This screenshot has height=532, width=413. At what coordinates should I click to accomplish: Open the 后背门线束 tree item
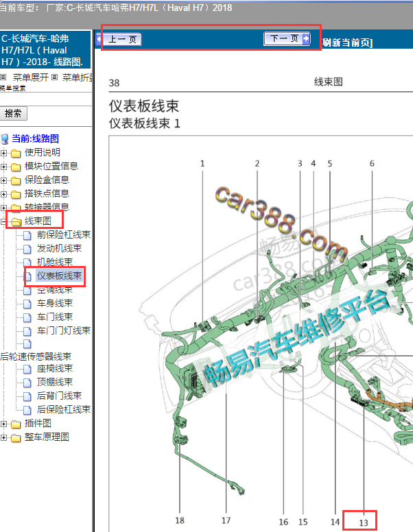click(59, 396)
